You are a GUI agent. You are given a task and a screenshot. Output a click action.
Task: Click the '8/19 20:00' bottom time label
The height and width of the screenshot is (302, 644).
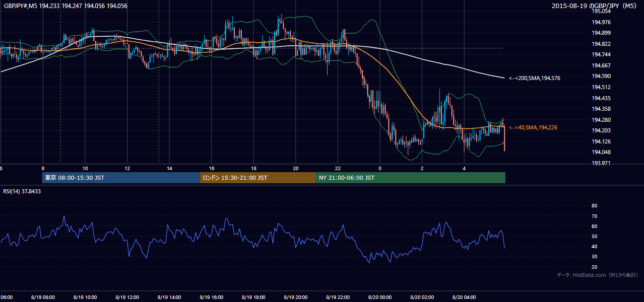[296, 297]
